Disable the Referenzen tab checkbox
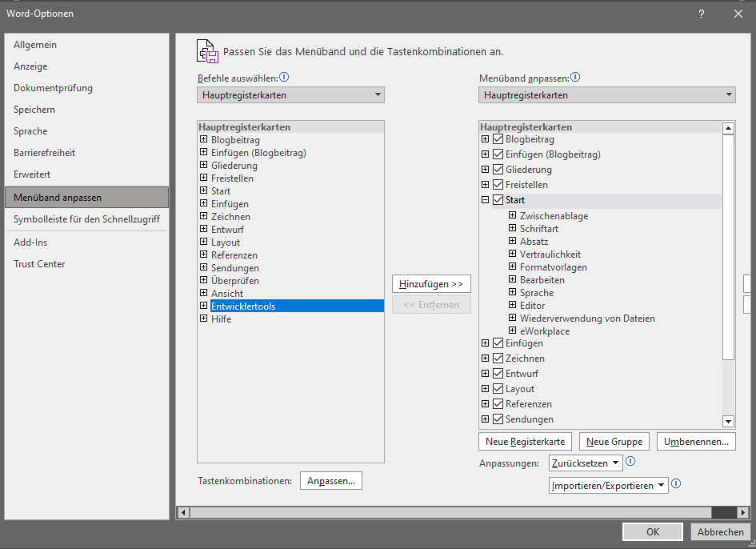The image size is (756, 549). [x=498, y=404]
